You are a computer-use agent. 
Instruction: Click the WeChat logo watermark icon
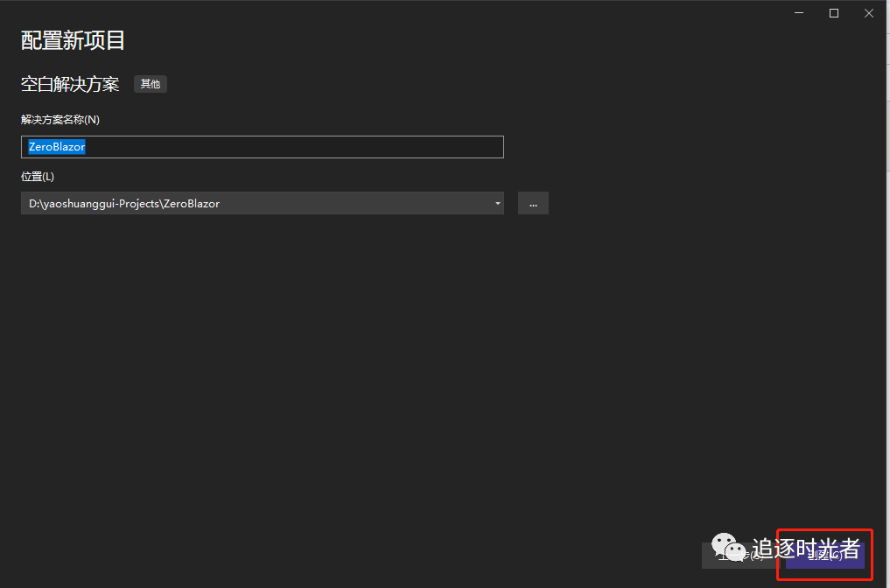(728, 549)
